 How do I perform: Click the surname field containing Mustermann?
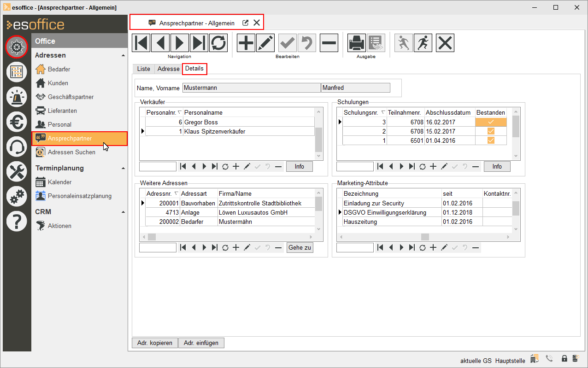pos(251,88)
